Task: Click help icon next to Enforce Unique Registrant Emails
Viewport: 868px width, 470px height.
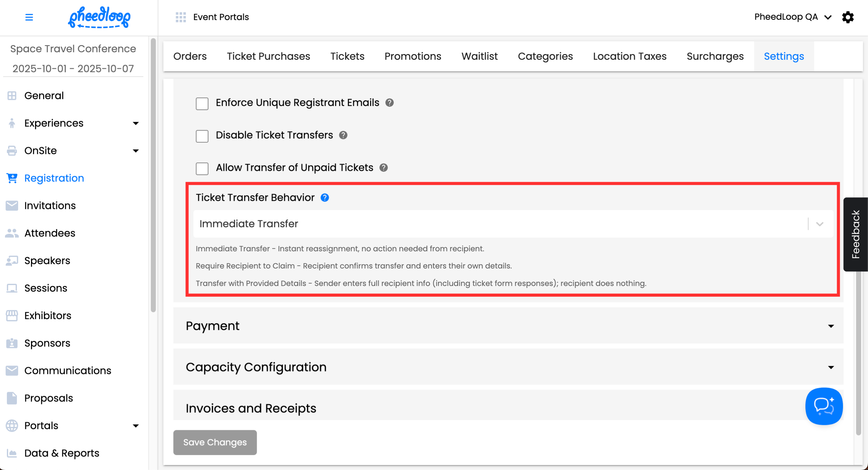Action: click(x=390, y=103)
